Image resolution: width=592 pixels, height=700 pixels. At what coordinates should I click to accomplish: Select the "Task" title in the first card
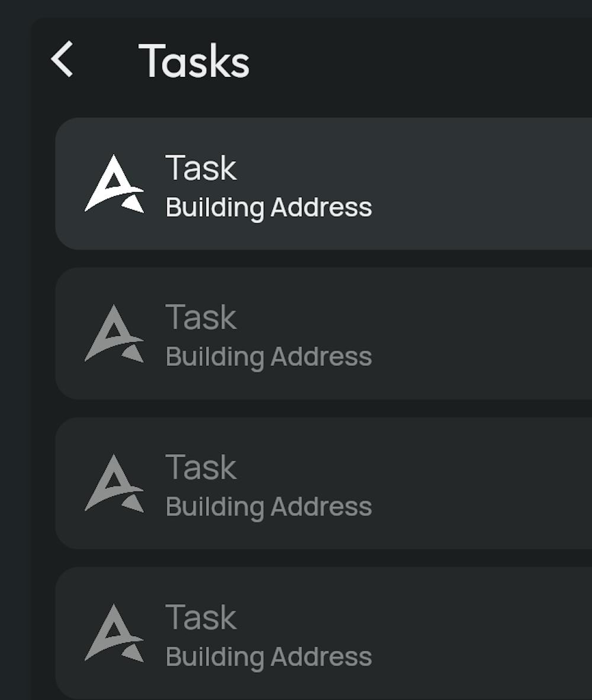201,168
